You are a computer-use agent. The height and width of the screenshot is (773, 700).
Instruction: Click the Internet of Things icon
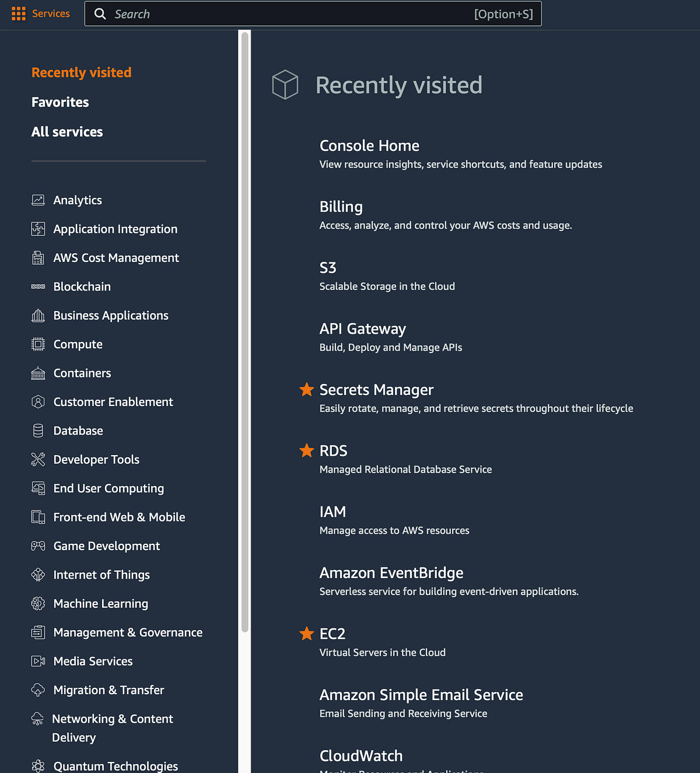click(x=38, y=575)
